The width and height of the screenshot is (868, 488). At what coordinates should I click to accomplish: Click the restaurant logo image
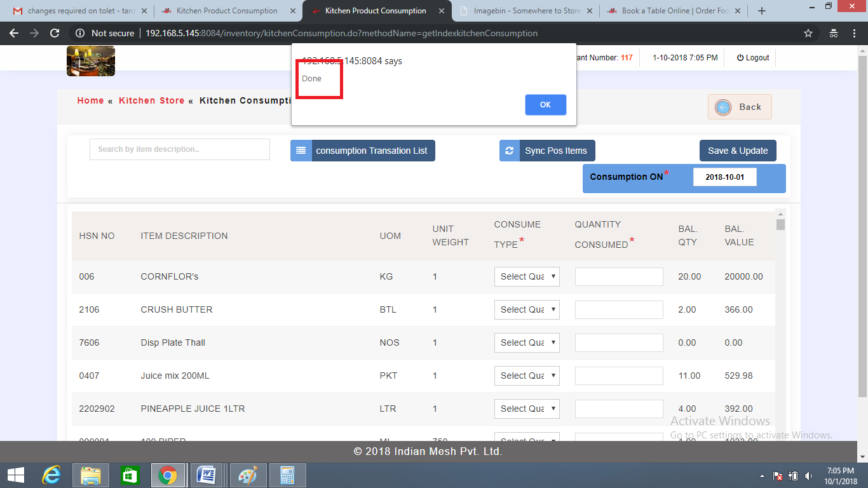point(91,61)
